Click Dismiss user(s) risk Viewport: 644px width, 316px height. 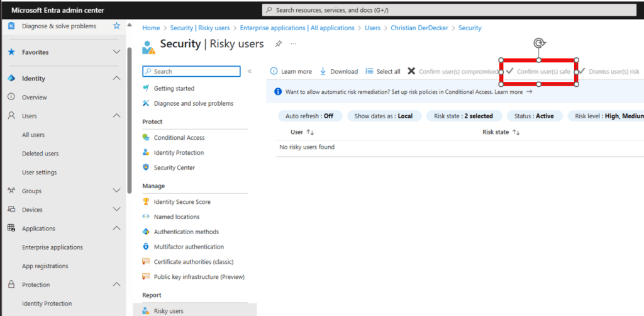coord(609,72)
